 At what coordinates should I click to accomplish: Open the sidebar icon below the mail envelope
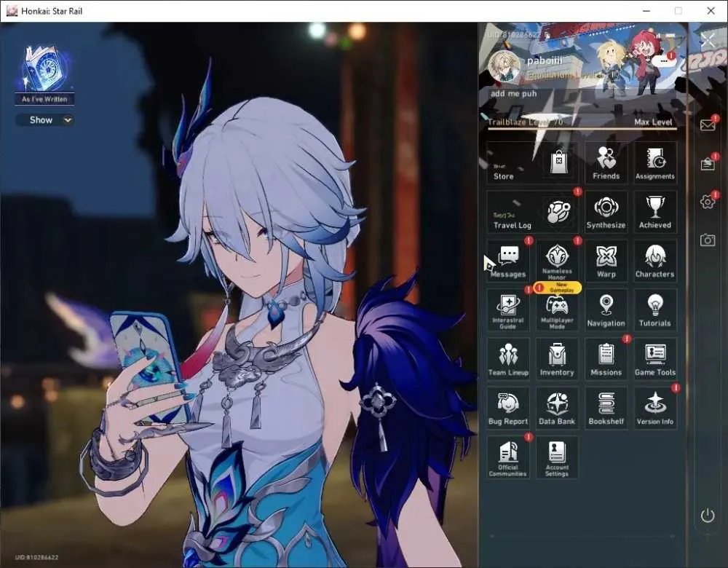point(708,164)
